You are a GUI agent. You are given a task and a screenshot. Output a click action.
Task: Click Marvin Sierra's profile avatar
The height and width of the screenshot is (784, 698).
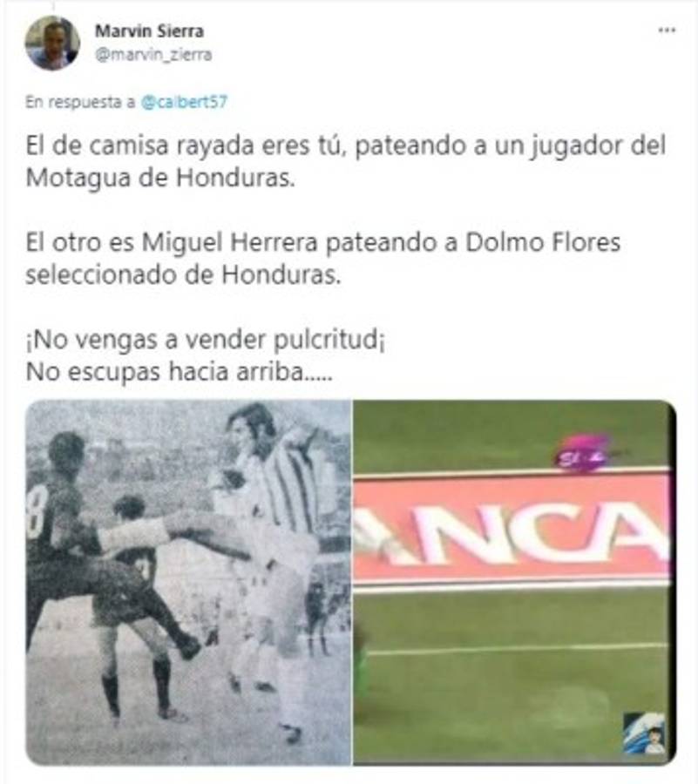click(x=52, y=43)
